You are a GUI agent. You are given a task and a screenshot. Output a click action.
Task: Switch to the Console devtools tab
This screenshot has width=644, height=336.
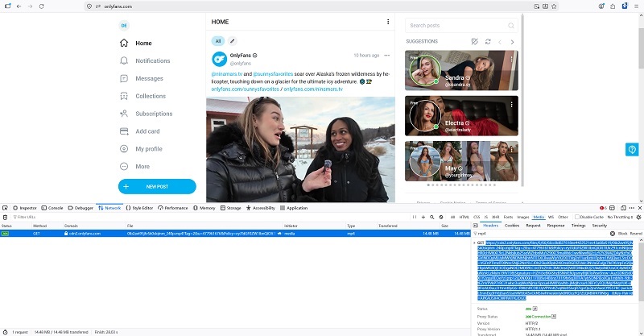pyautogui.click(x=52, y=208)
